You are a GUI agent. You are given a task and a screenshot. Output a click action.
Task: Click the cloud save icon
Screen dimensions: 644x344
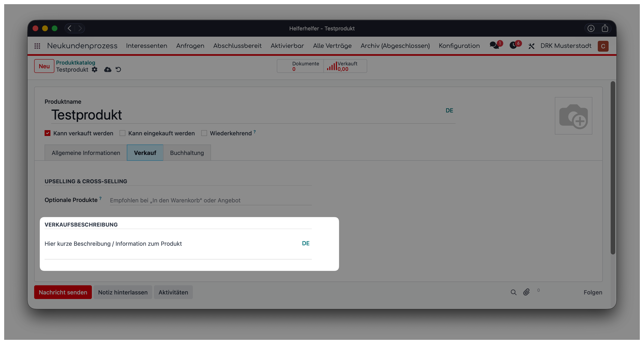[108, 70]
